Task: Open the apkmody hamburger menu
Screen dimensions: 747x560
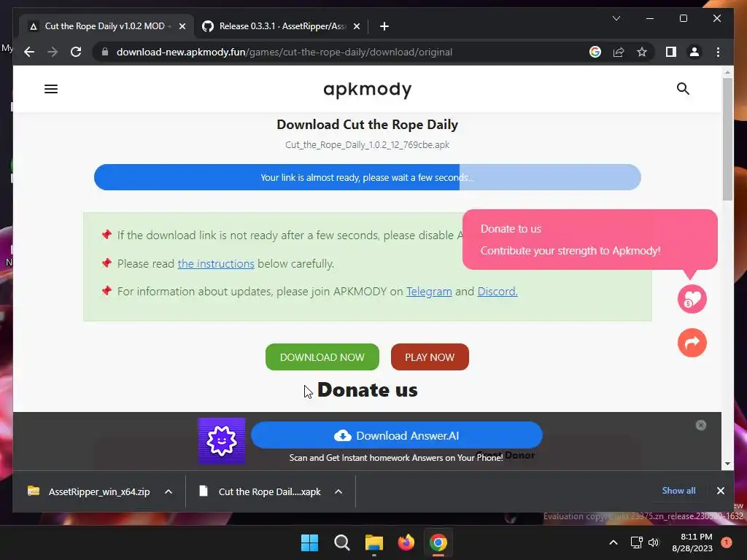Action: coord(51,89)
